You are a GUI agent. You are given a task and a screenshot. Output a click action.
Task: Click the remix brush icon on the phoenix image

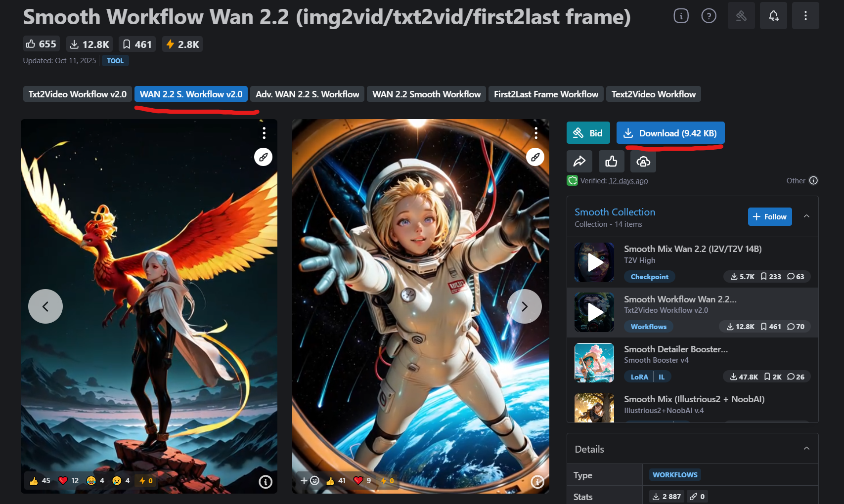[x=264, y=157]
